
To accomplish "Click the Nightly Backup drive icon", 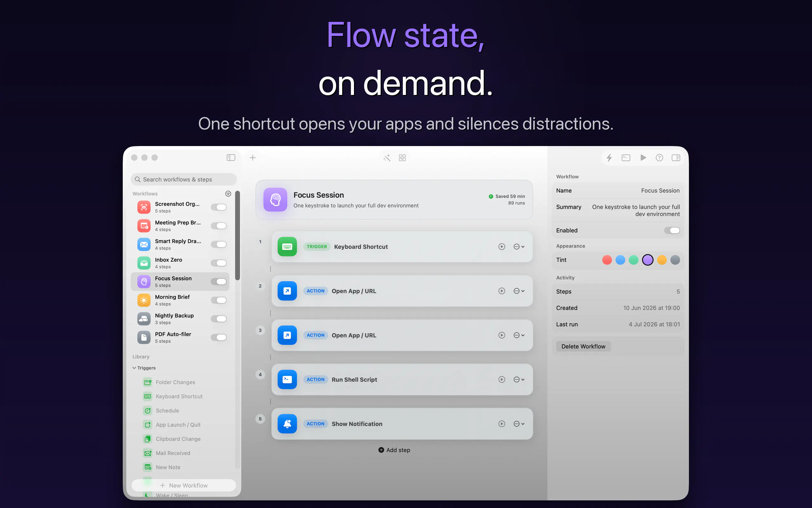I will [x=144, y=318].
